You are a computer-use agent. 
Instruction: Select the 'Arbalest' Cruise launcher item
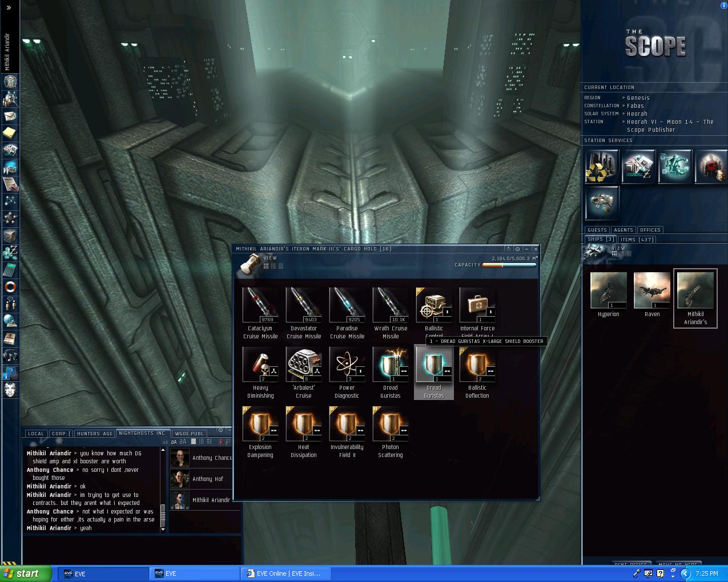[304, 372]
